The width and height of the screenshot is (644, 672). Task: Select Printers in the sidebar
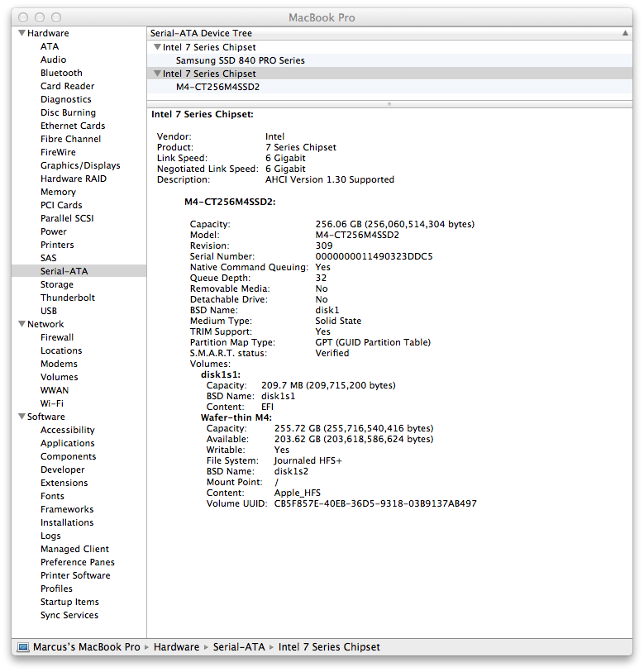[x=57, y=245]
